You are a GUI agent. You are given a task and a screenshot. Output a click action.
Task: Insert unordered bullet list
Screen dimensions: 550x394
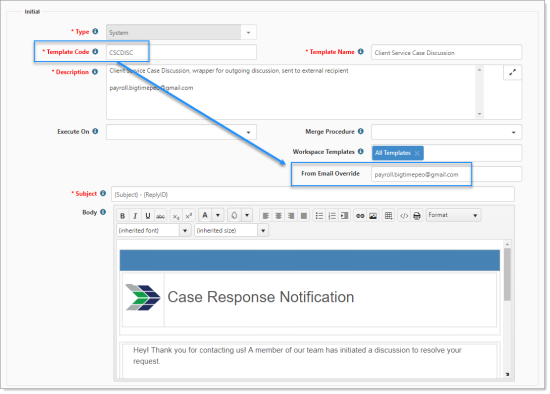coord(319,216)
